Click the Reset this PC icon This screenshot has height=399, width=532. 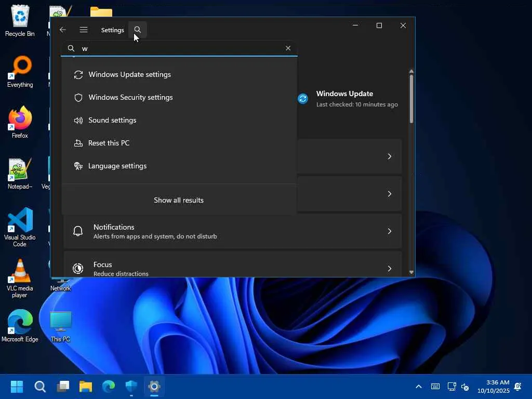[x=78, y=143]
